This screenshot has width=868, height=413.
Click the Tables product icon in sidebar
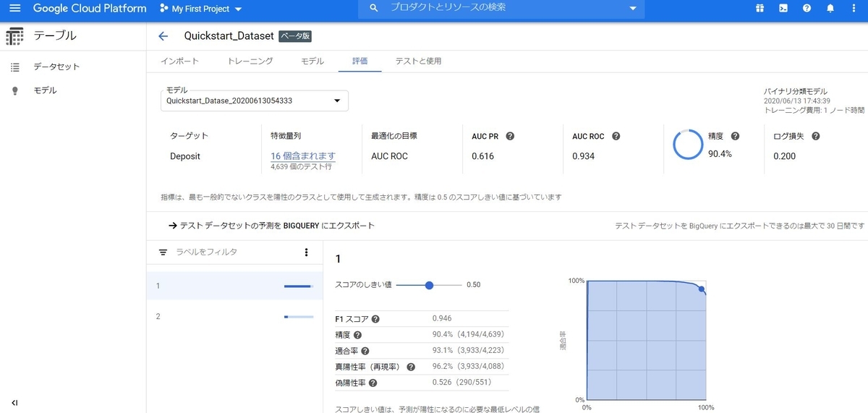point(14,36)
